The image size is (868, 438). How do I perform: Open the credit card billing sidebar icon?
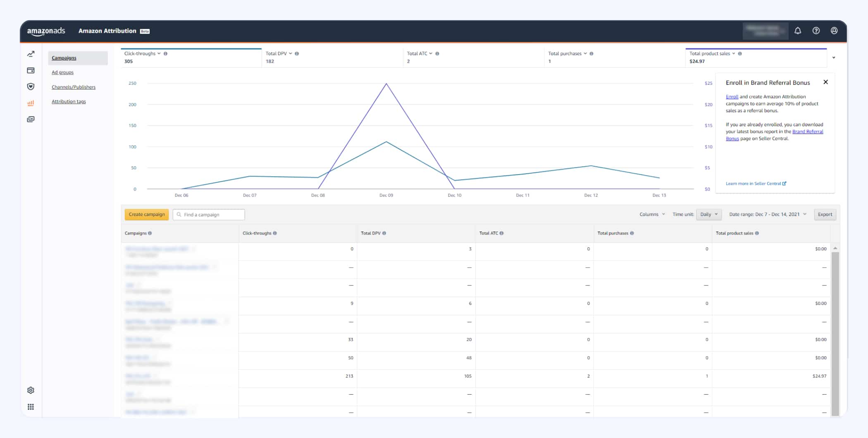click(x=31, y=70)
